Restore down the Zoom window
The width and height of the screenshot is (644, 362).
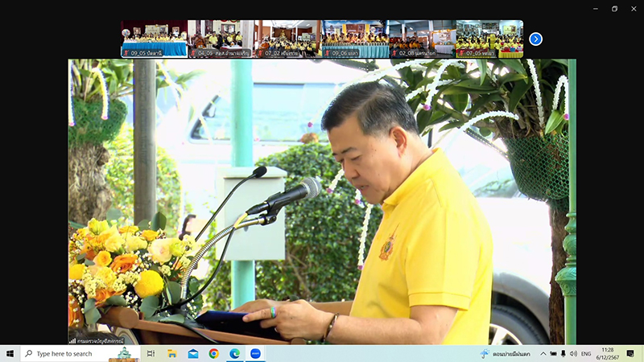[x=614, y=9]
